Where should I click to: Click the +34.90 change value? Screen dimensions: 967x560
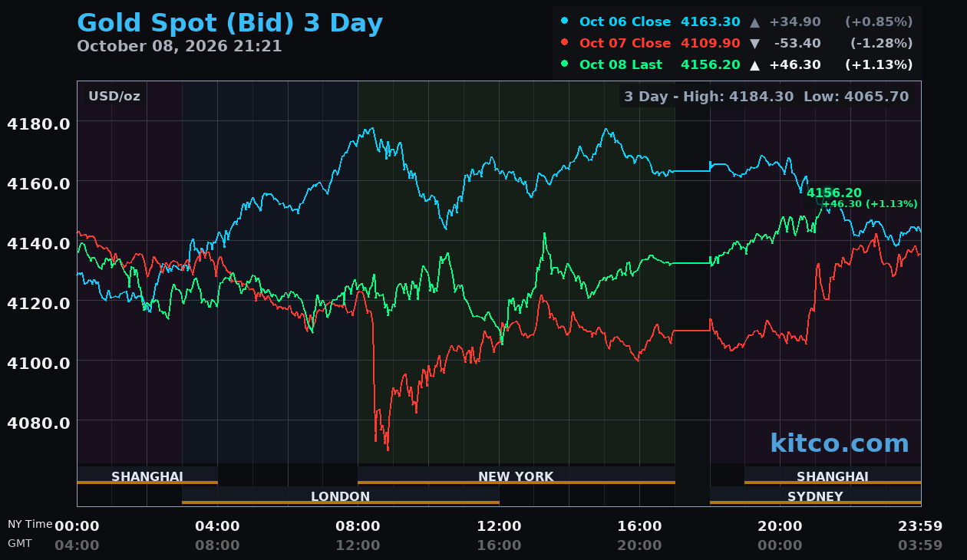tap(795, 21)
